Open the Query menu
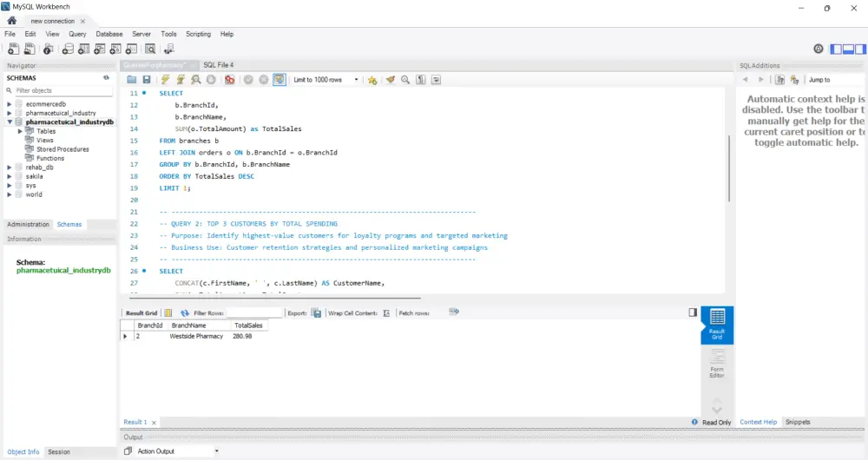The image size is (868, 460). (x=77, y=34)
